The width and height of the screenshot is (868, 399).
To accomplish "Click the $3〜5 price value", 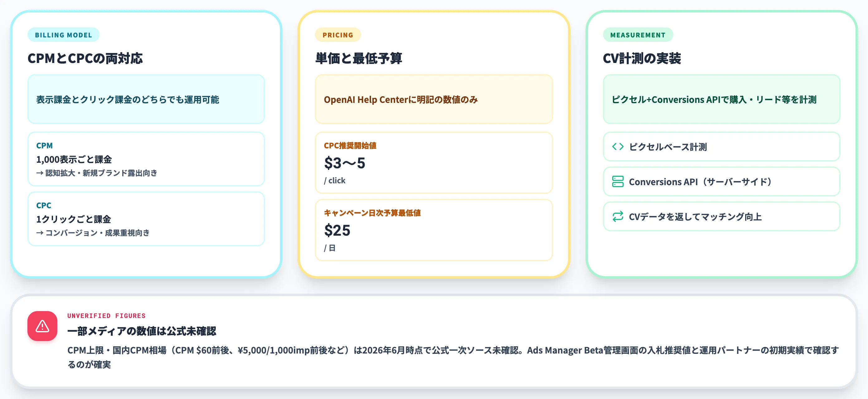I will pos(345,163).
